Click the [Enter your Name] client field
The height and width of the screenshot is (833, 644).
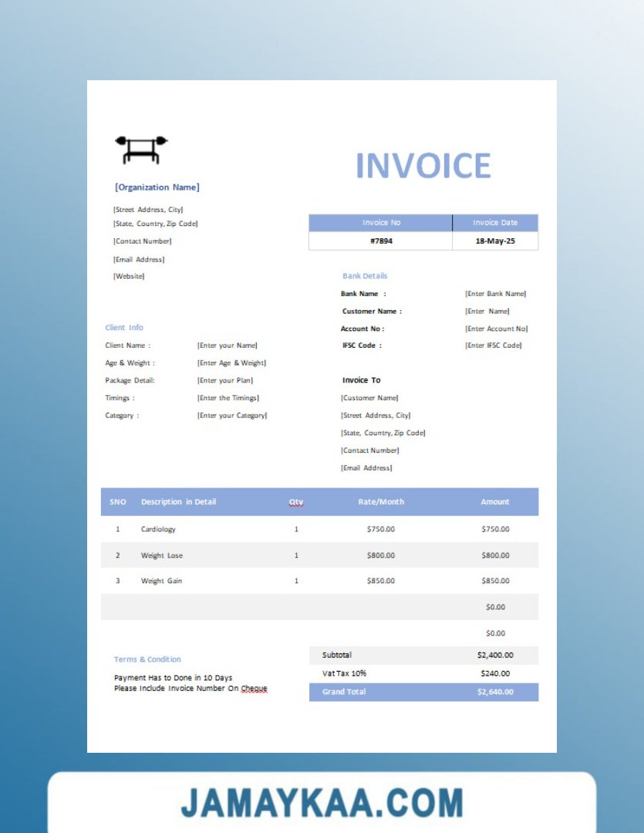point(228,346)
